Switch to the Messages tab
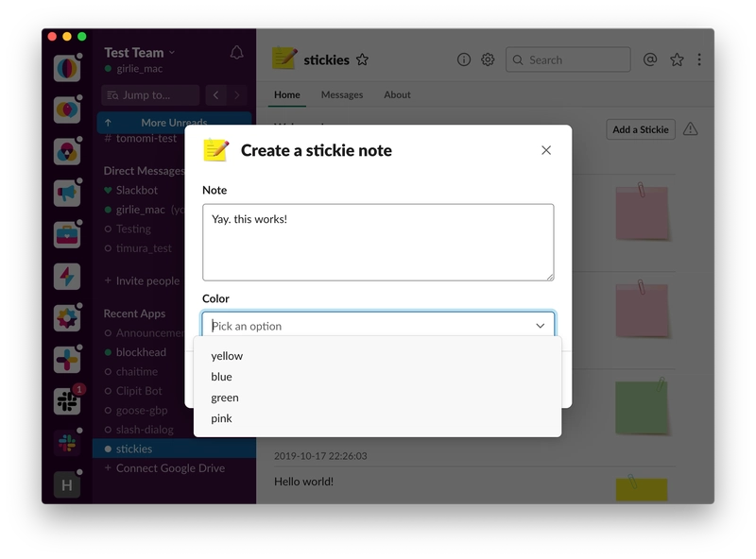Viewport: 756px width, 559px height. (341, 94)
